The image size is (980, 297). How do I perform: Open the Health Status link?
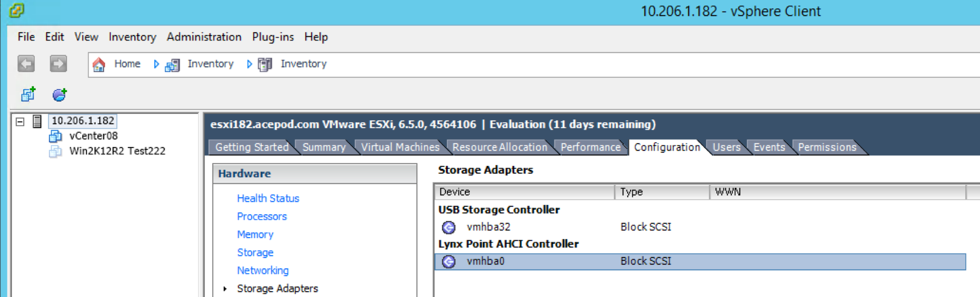click(x=268, y=198)
